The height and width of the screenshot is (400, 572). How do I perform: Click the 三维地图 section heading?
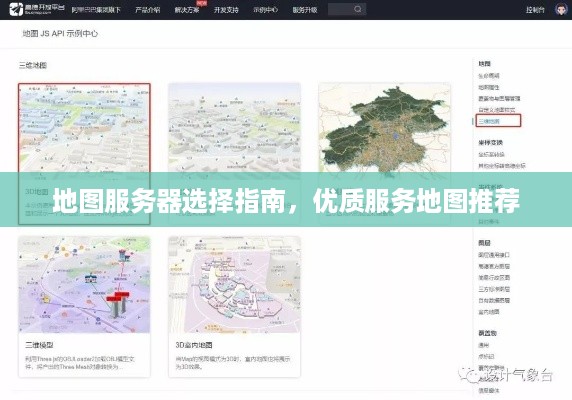(33, 65)
